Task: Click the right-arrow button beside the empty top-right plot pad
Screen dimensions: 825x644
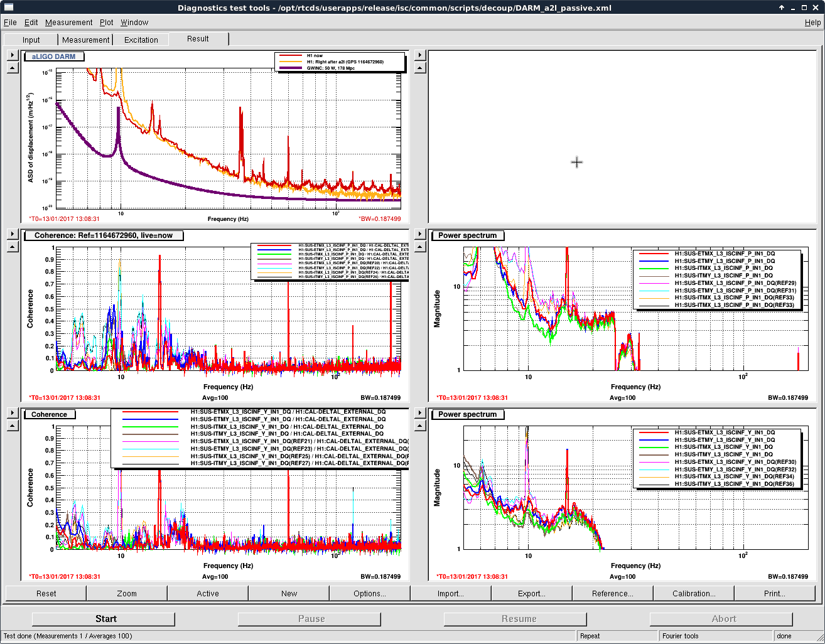Action: pyautogui.click(x=420, y=55)
